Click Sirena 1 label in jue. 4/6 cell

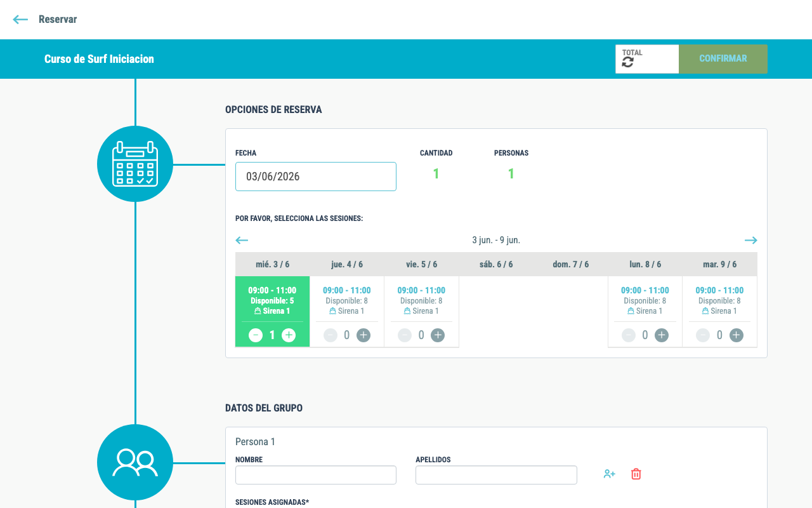(x=347, y=311)
